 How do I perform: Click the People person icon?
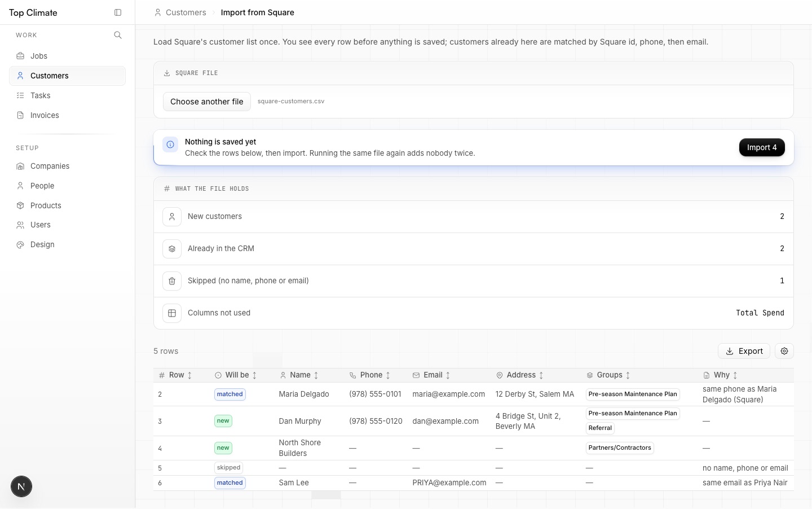tap(20, 186)
